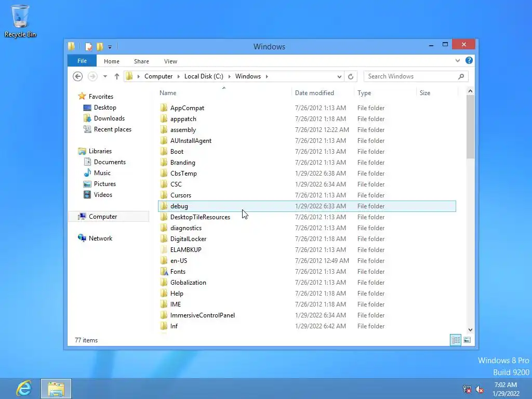
Task: Open Help with the question mark icon
Action: 469,60
